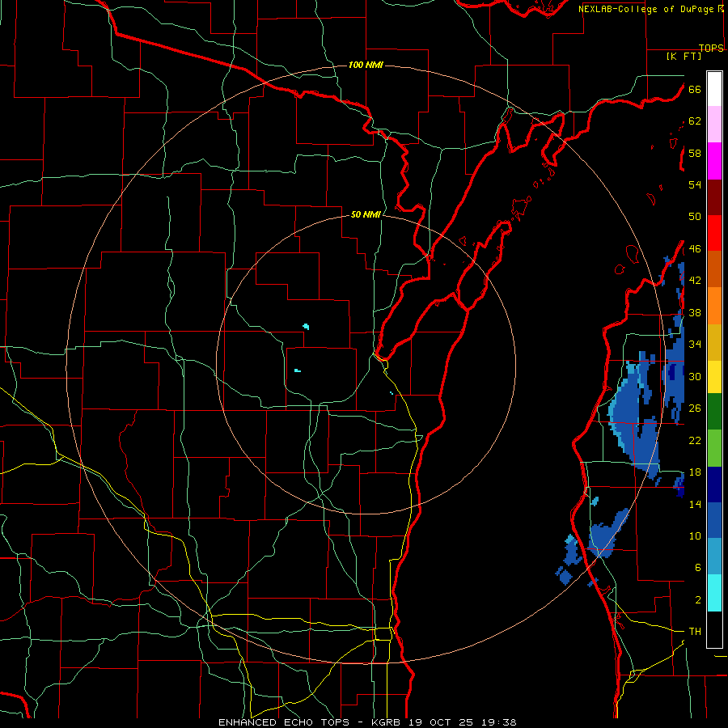The image size is (728, 728).
Task: Pick the dark orange 42 kft legend swatch
Action: point(714,269)
